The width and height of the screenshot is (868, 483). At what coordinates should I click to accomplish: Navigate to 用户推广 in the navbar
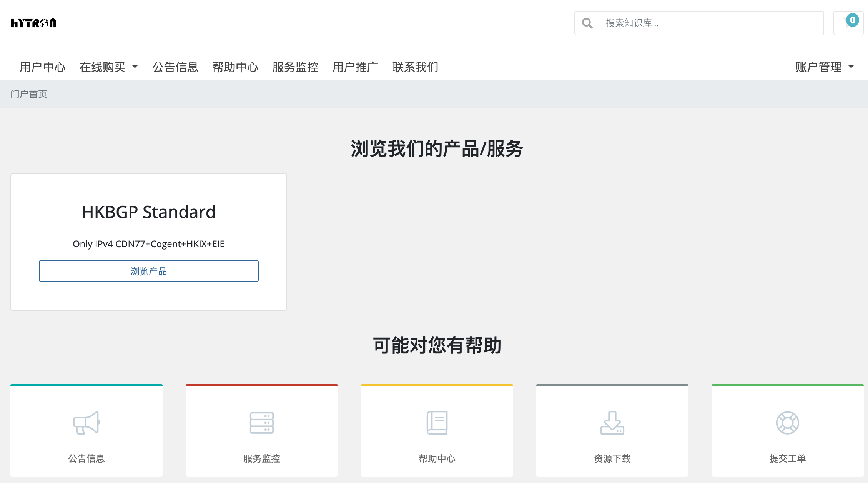click(355, 67)
